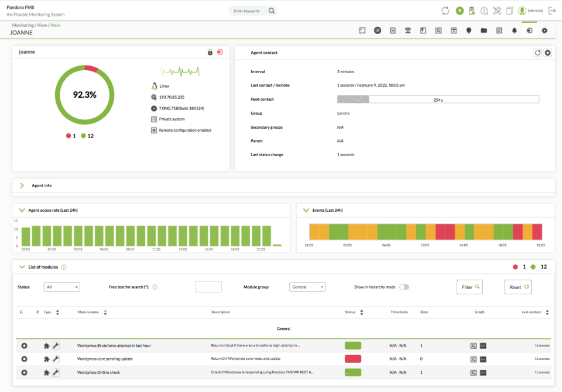
Task: Click the red icon in joanne panel header
Action: pos(220,52)
